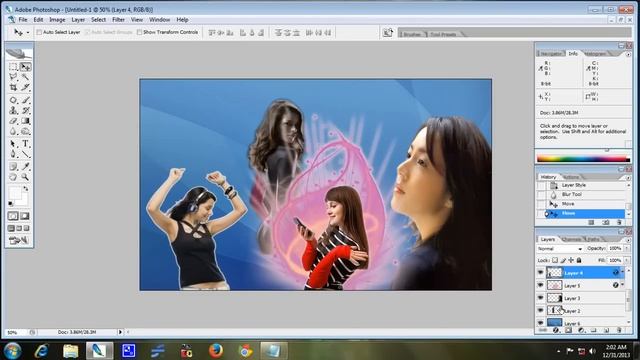
Task: Create a new layer in Layers panel
Action: click(607, 330)
